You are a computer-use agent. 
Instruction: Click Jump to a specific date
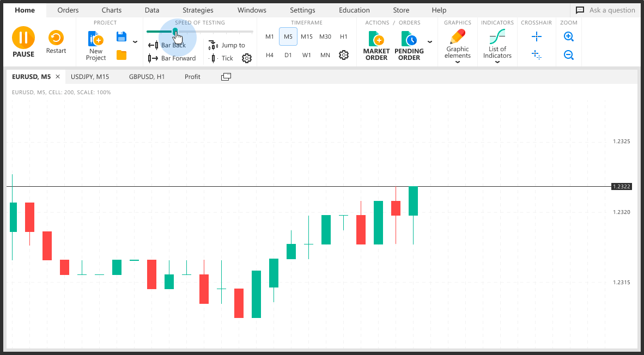coord(231,45)
